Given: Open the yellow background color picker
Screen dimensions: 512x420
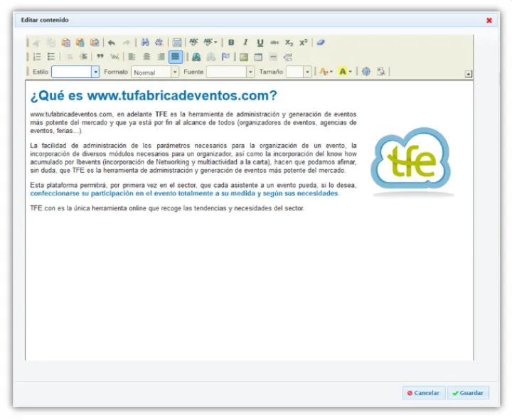Looking at the screenshot, I should click(x=345, y=72).
